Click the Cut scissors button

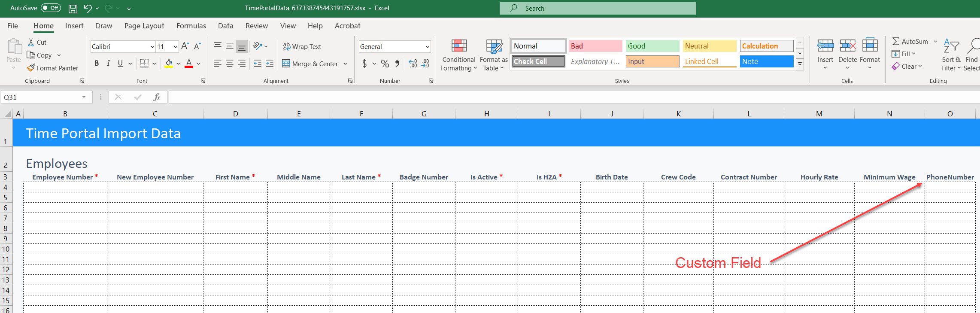[x=37, y=42]
